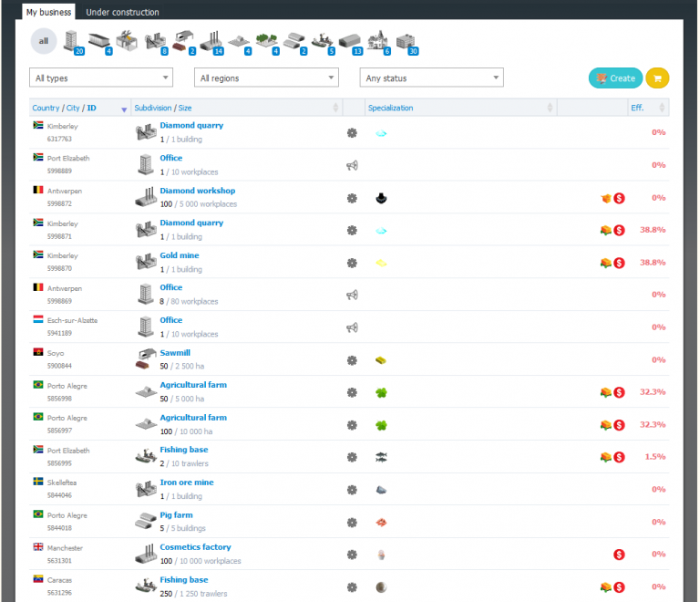This screenshot has width=700, height=602.
Task: Open the Cosmetics factory link
Action: [195, 547]
